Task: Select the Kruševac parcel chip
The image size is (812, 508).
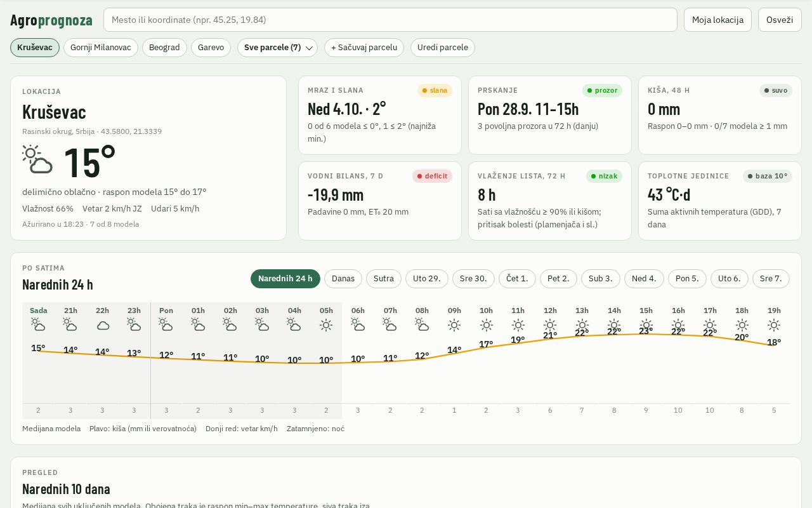Action: tap(35, 48)
